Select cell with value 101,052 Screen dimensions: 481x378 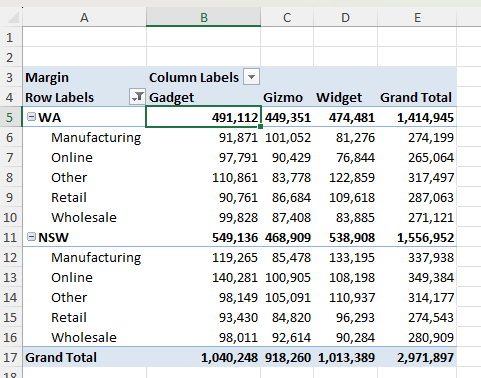(x=287, y=137)
